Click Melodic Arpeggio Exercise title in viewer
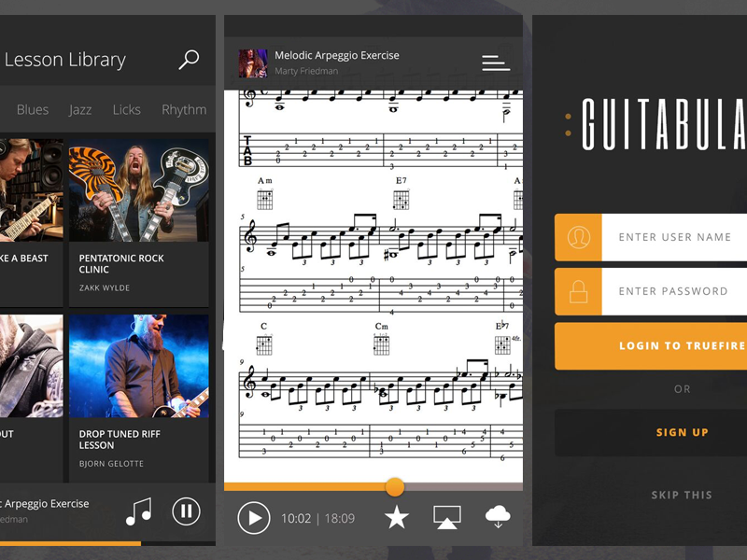 coord(337,55)
